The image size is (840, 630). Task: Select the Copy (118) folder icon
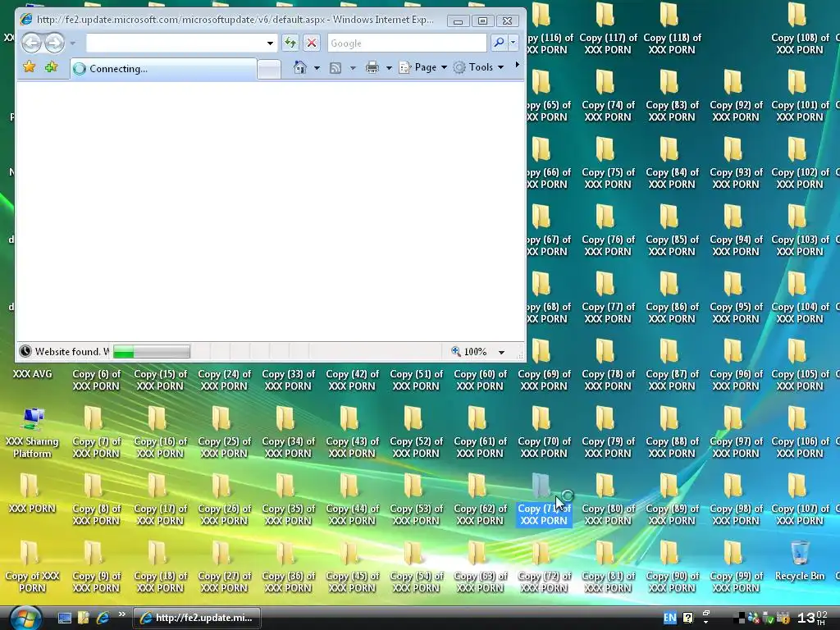click(669, 15)
